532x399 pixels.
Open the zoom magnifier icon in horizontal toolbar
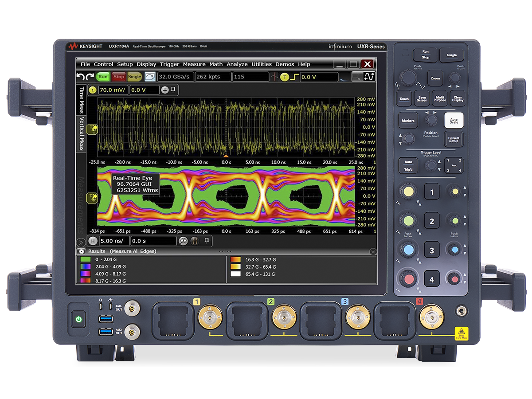pyautogui.click(x=183, y=242)
